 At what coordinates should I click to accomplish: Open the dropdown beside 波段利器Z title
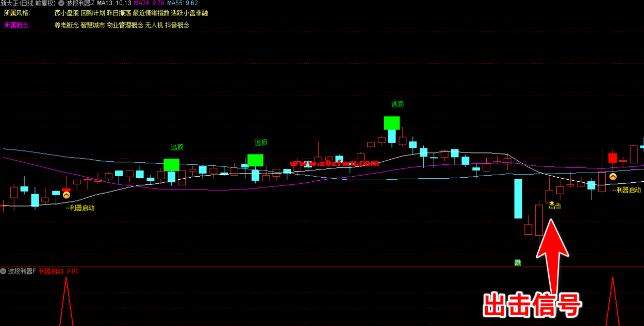tap(61, 3)
